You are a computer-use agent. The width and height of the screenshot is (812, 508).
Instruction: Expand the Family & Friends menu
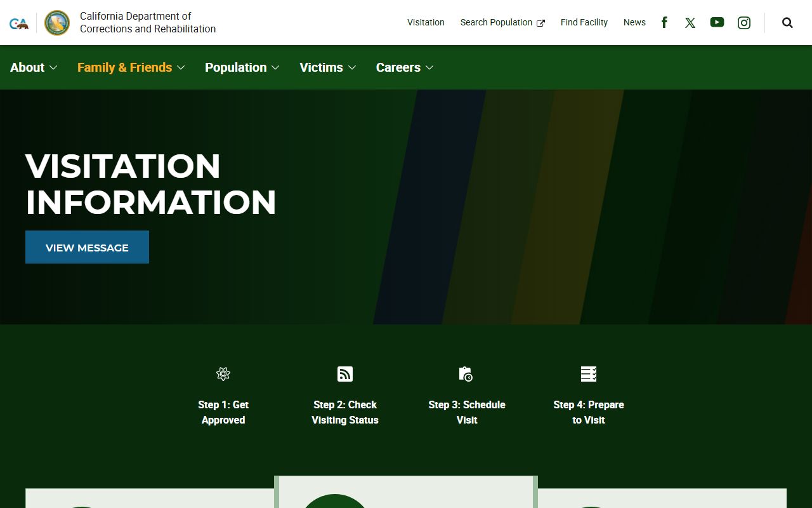[131, 67]
